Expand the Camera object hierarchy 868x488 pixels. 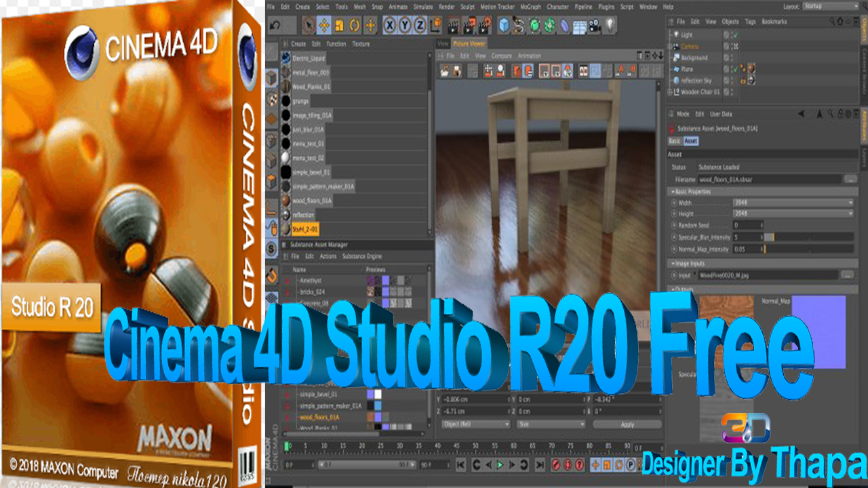(x=669, y=46)
